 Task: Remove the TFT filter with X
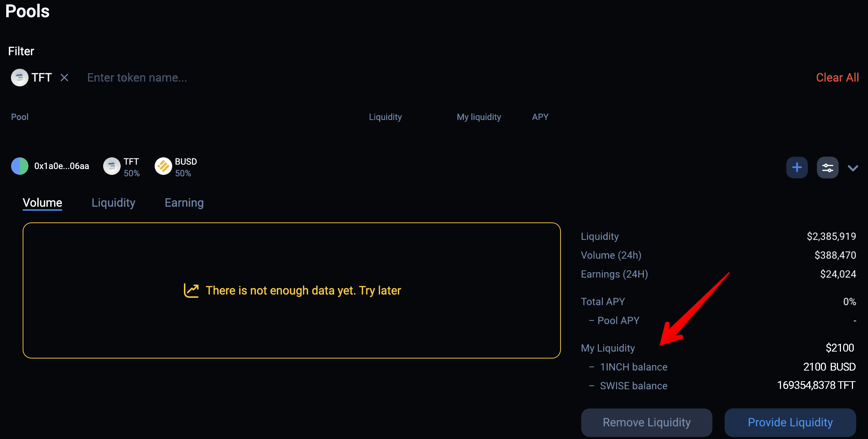click(64, 78)
